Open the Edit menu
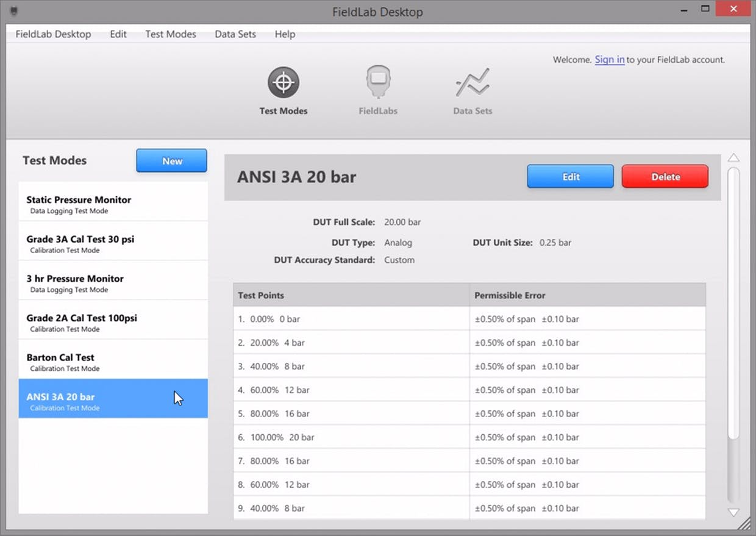This screenshot has height=536, width=756. coord(118,34)
